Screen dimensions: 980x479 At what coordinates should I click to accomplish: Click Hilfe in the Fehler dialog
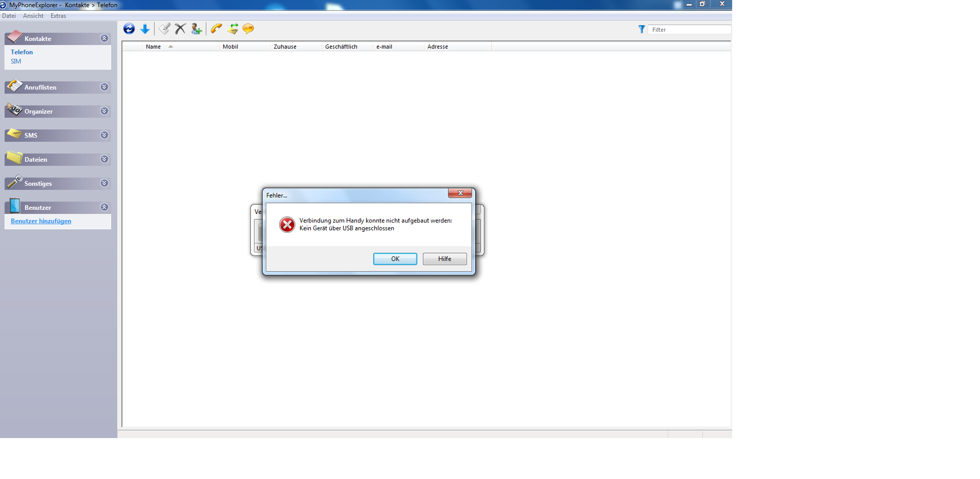click(445, 259)
